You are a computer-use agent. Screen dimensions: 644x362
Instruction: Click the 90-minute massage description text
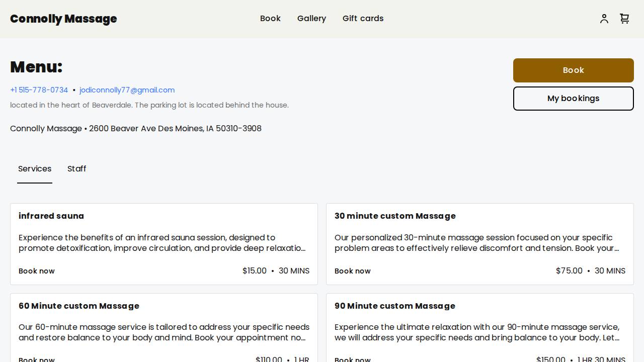pyautogui.click(x=478, y=332)
